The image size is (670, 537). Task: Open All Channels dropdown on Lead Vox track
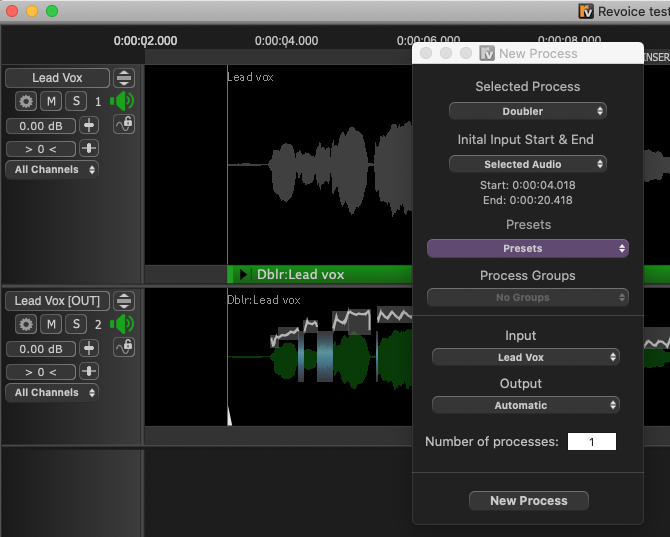point(52,170)
